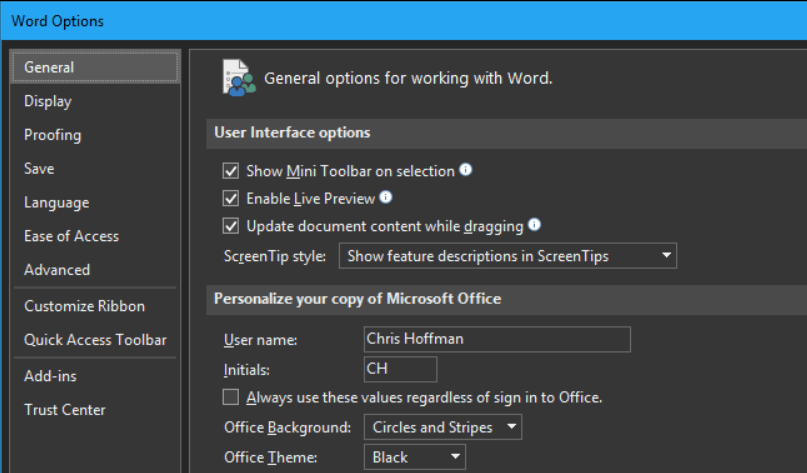807x473 pixels.
Task: Open the Proofing settings category
Action: (x=52, y=135)
